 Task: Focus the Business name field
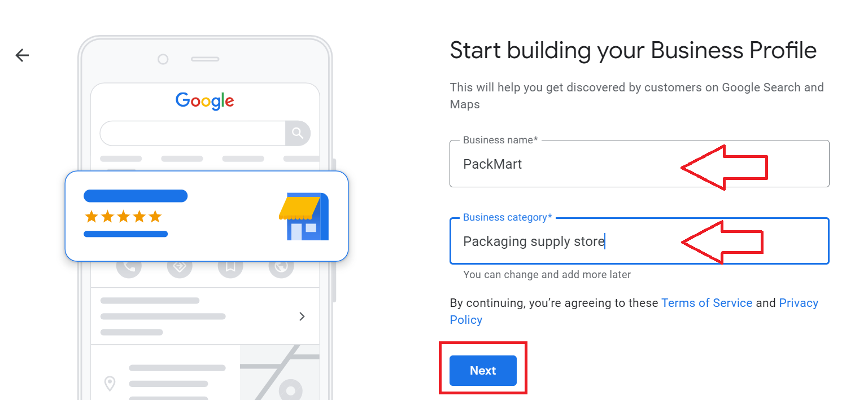639,164
